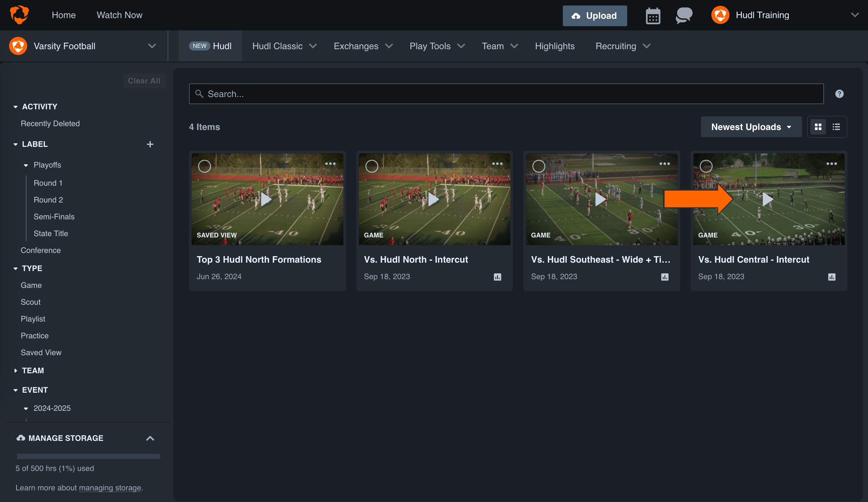
Task: Open the Newest Uploads sort dropdown
Action: [751, 127]
